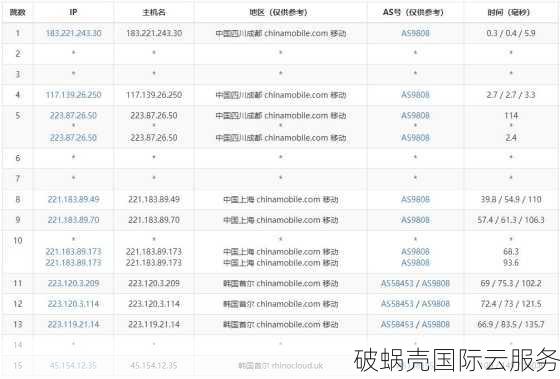Select the 韩国首尔 region cell in hop 13
560x379 pixels.
tap(281, 324)
